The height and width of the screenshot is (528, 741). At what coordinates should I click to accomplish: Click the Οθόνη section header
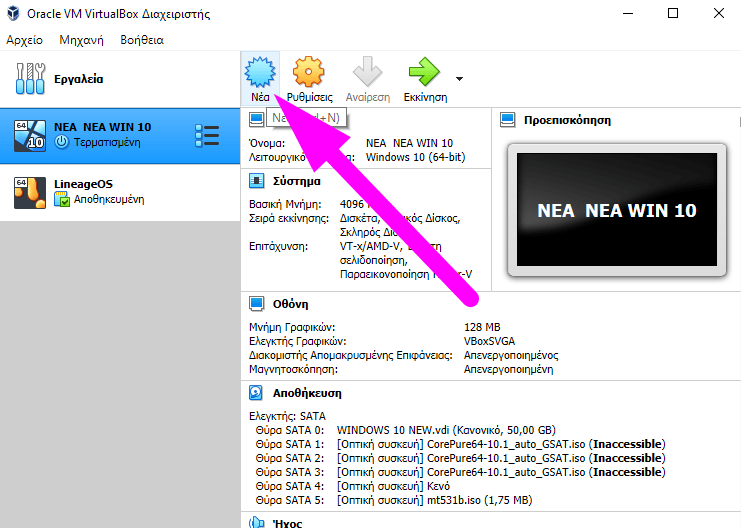(x=290, y=304)
